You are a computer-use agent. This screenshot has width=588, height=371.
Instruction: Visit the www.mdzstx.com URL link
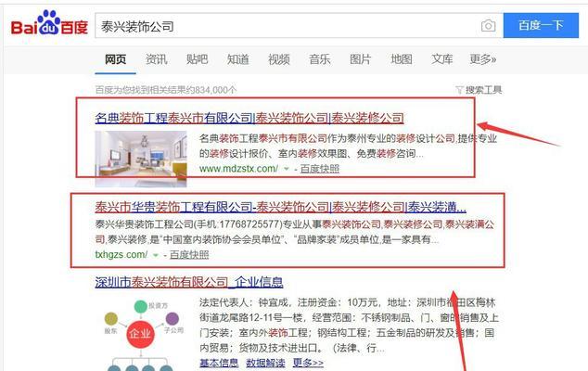point(238,169)
